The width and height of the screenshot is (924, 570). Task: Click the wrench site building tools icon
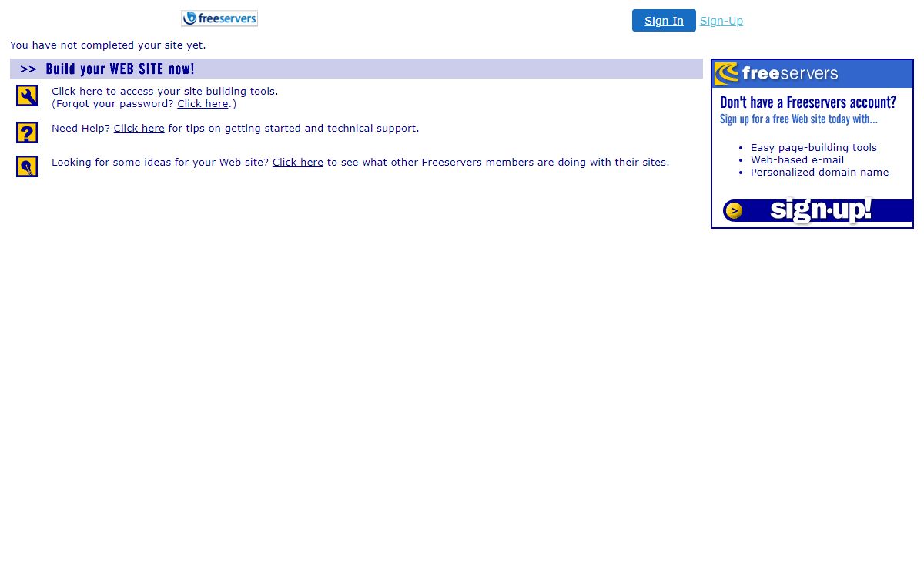27,96
